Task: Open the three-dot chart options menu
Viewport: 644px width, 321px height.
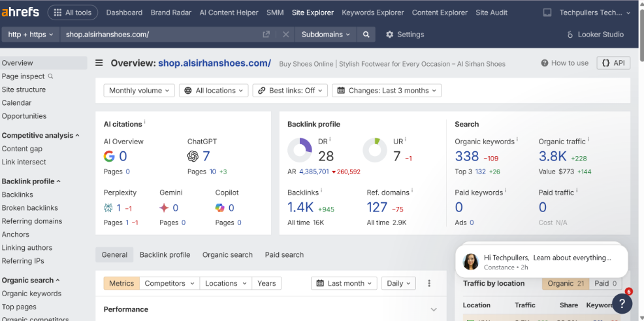Action: (429, 283)
